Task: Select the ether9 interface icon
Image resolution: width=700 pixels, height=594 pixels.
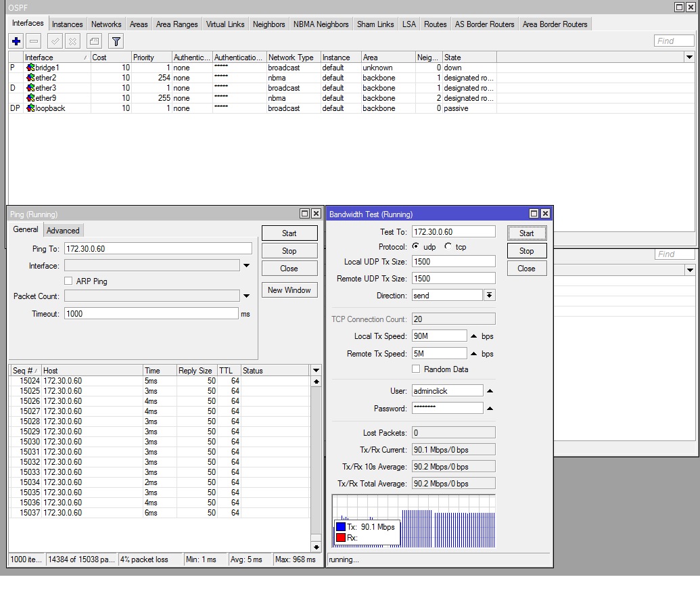Action: 30,98
